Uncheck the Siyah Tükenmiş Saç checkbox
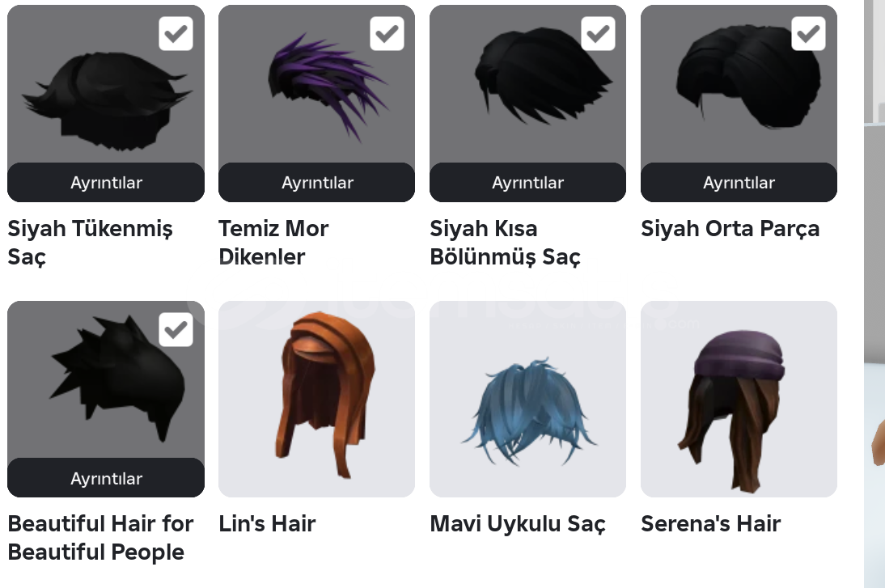This screenshot has width=885, height=588. coord(176,34)
